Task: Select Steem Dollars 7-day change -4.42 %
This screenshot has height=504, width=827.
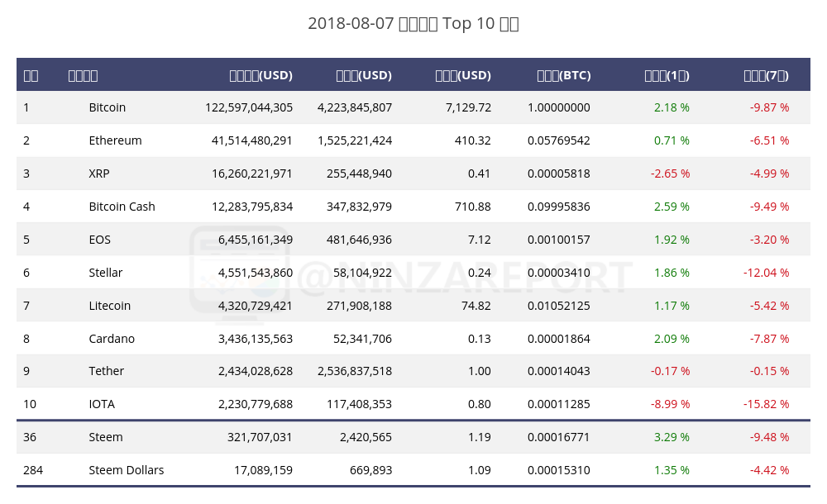Action: pos(769,470)
